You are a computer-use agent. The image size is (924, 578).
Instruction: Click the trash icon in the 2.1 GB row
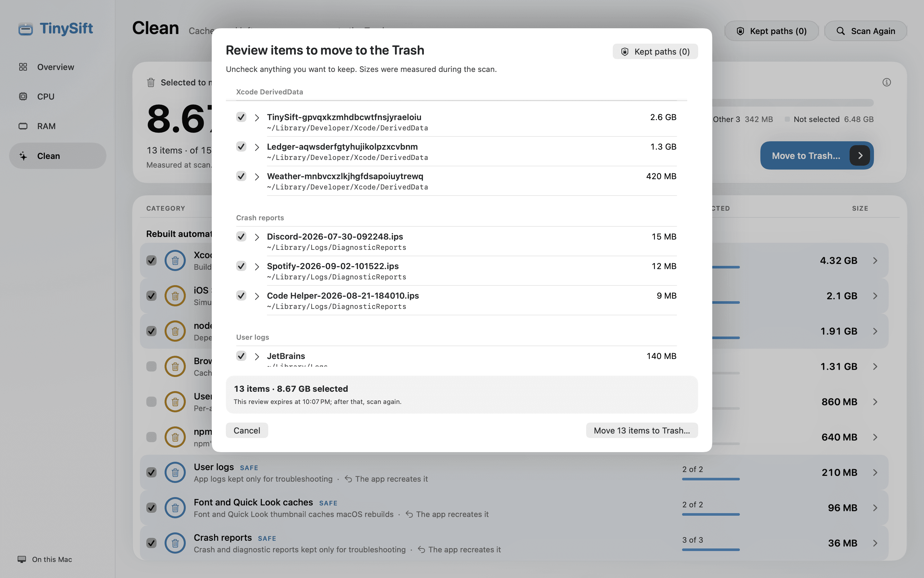175,296
